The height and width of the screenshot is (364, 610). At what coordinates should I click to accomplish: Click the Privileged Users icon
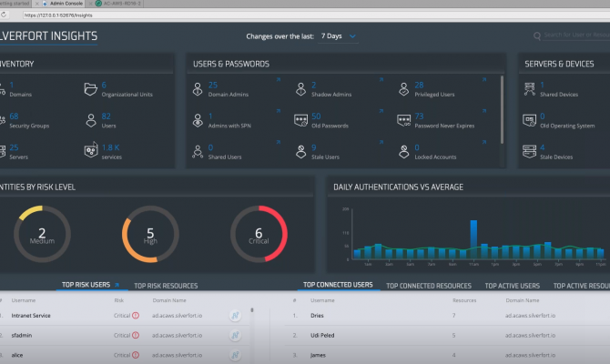coord(404,89)
